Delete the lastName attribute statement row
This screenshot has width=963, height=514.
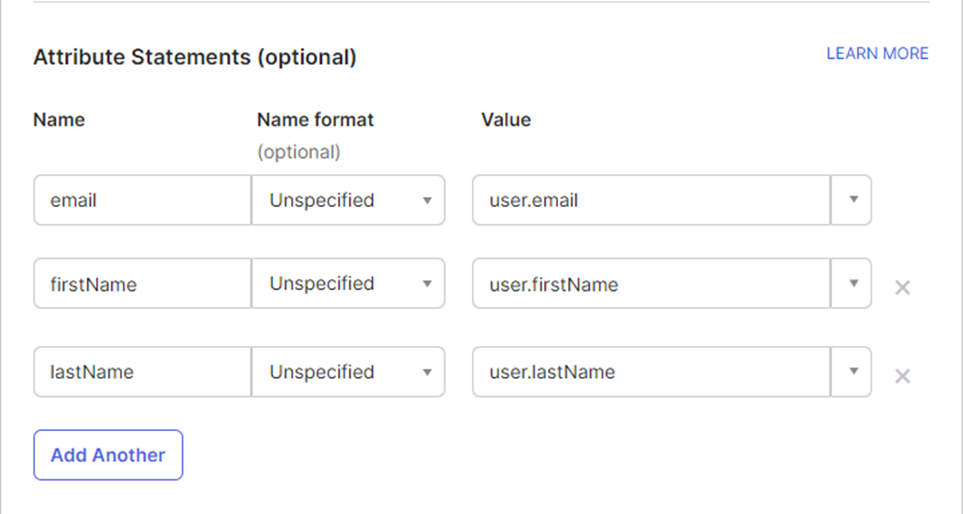[902, 376]
